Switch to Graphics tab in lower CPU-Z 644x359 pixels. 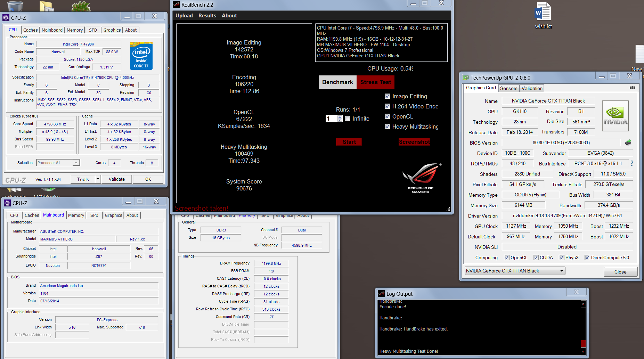point(113,215)
